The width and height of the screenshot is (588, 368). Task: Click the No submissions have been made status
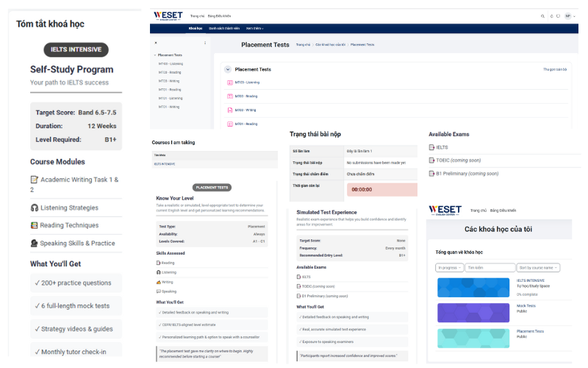(376, 163)
